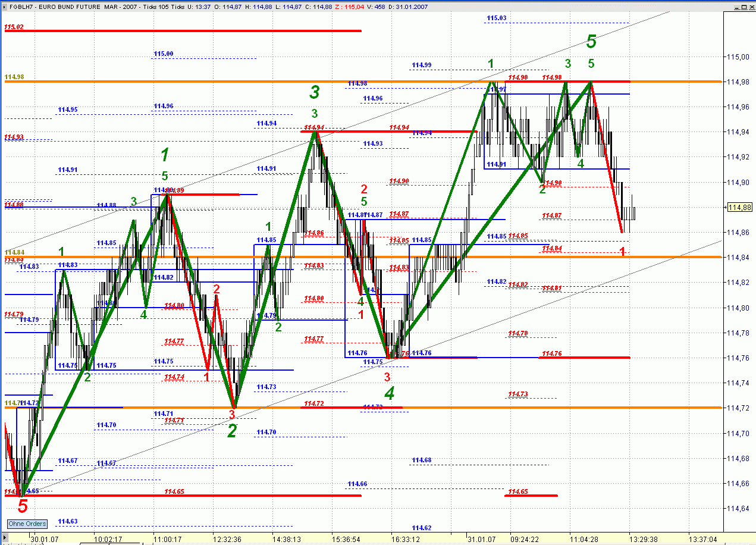Click the red 114.78 level label
The image size is (756, 545).
click(518, 334)
